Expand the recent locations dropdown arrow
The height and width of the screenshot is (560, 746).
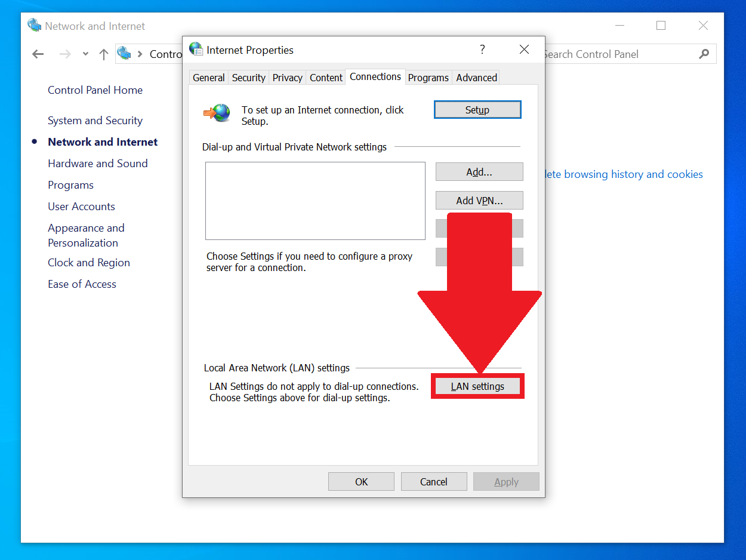(85, 54)
